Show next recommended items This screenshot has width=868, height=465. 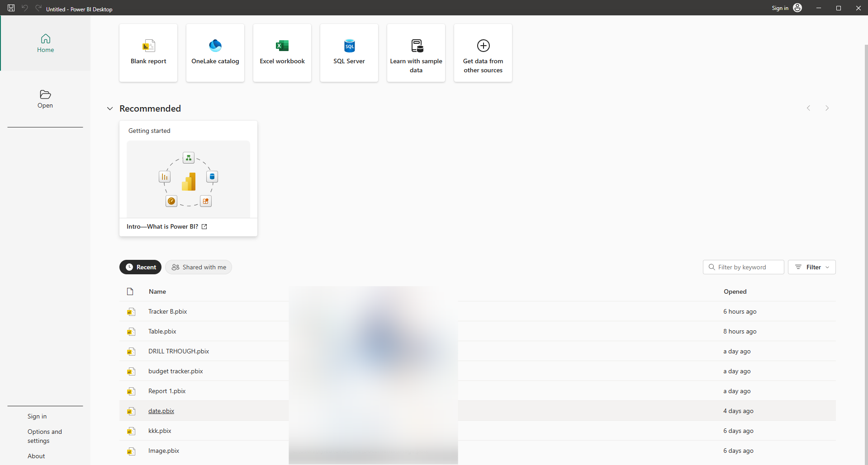(x=827, y=108)
